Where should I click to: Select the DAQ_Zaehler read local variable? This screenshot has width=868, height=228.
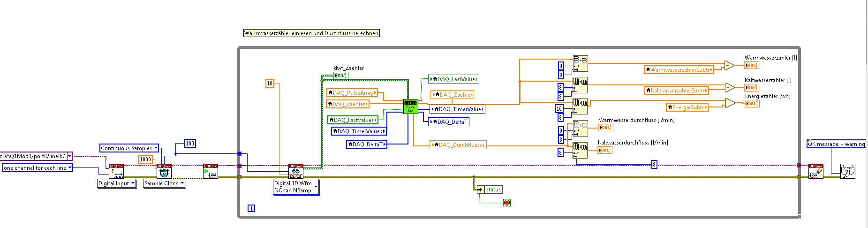click(x=348, y=104)
